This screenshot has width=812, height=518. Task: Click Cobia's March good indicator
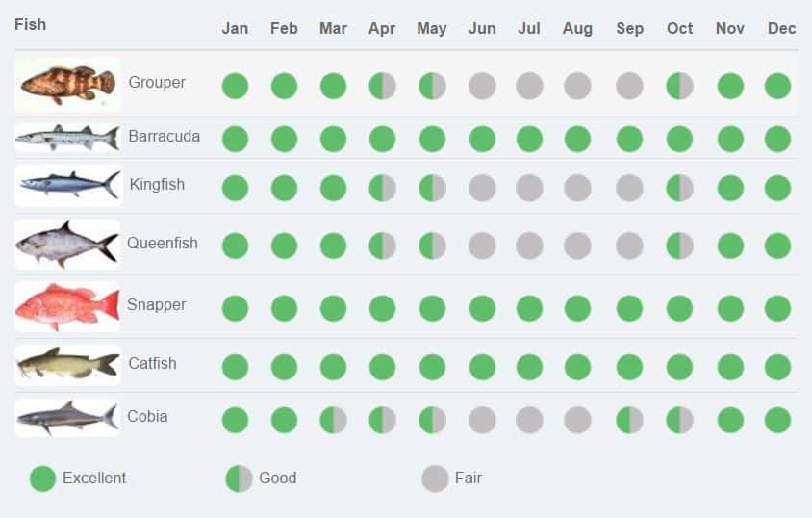click(333, 420)
